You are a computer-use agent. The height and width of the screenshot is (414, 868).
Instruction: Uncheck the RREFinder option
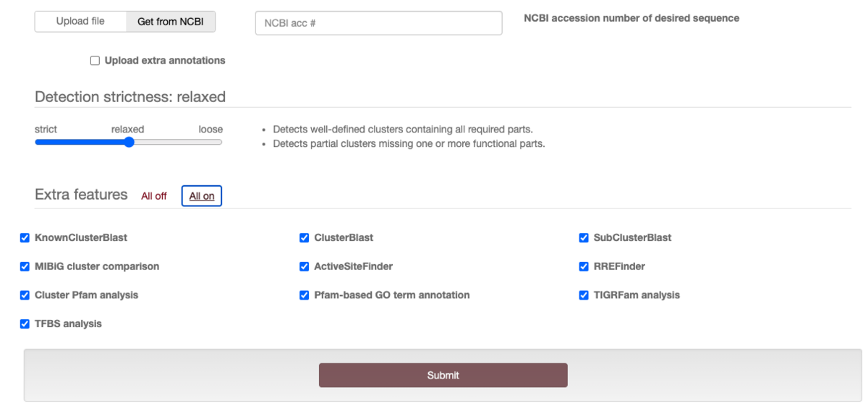584,267
